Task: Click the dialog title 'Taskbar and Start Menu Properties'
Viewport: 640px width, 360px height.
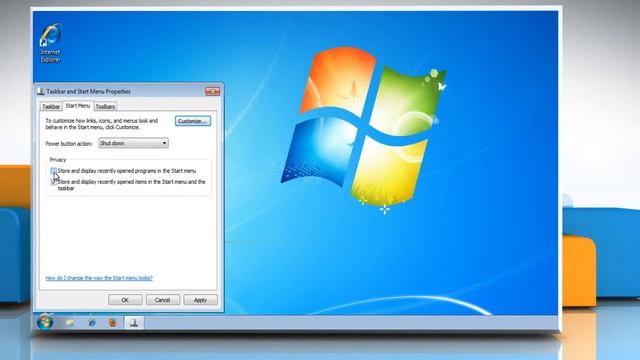Action: (x=89, y=91)
